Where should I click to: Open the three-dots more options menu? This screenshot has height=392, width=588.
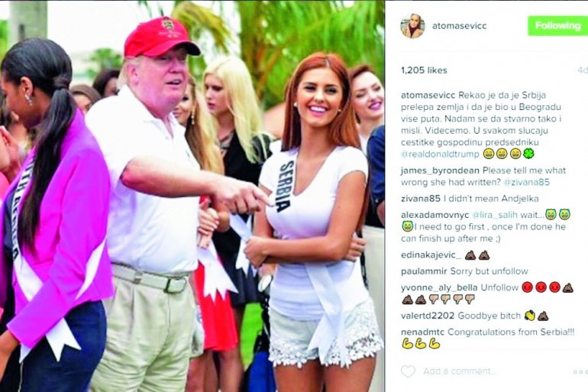point(580,371)
